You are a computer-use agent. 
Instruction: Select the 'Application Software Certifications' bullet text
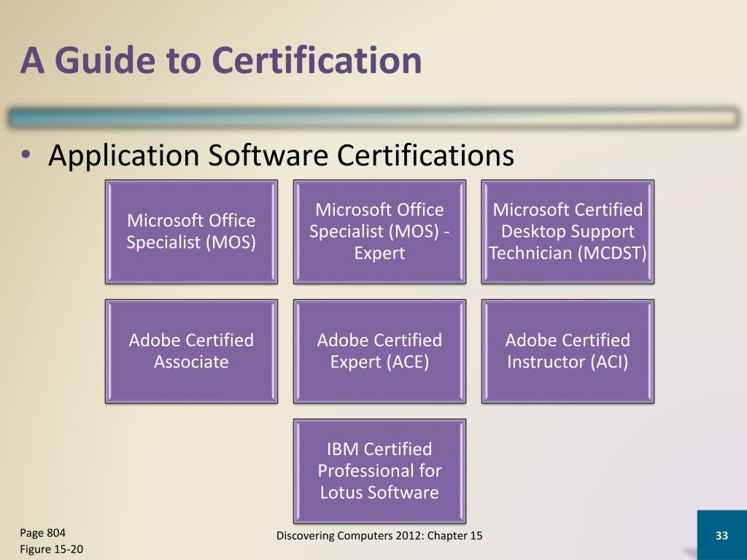(281, 155)
